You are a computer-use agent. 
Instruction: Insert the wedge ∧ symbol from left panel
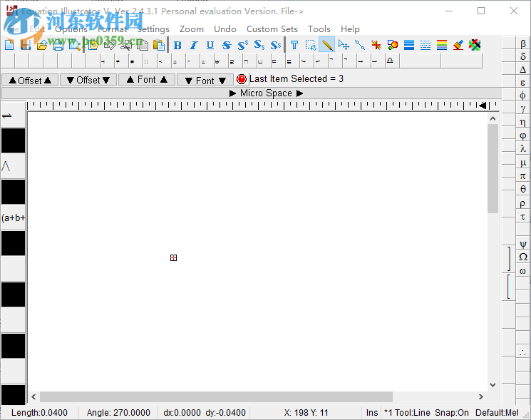click(14, 166)
